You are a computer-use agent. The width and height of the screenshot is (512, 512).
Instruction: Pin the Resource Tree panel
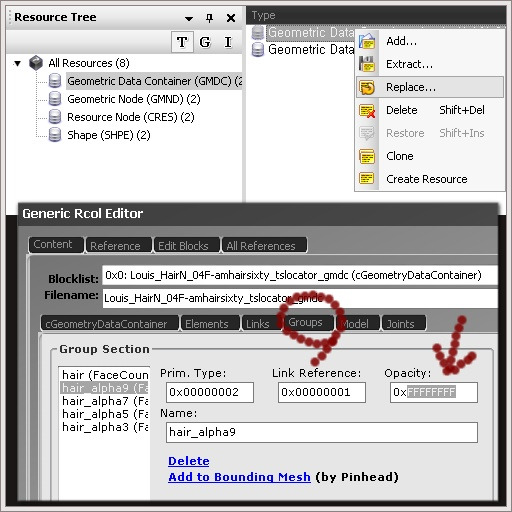(209, 18)
